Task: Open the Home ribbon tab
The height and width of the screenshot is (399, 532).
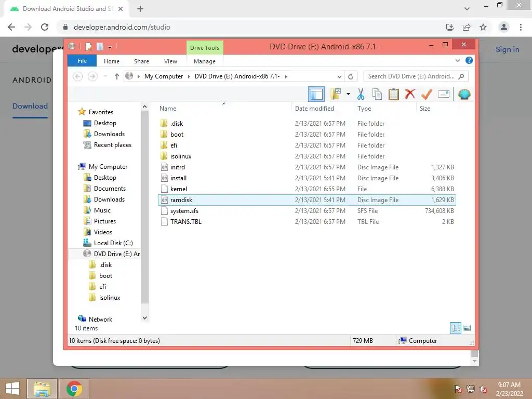Action: [112, 61]
